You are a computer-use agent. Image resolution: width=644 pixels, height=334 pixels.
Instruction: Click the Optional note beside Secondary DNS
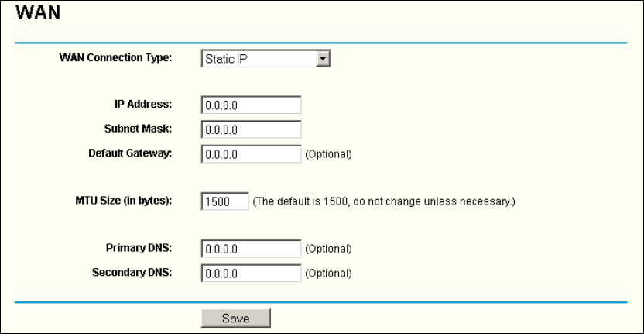pyautogui.click(x=328, y=274)
